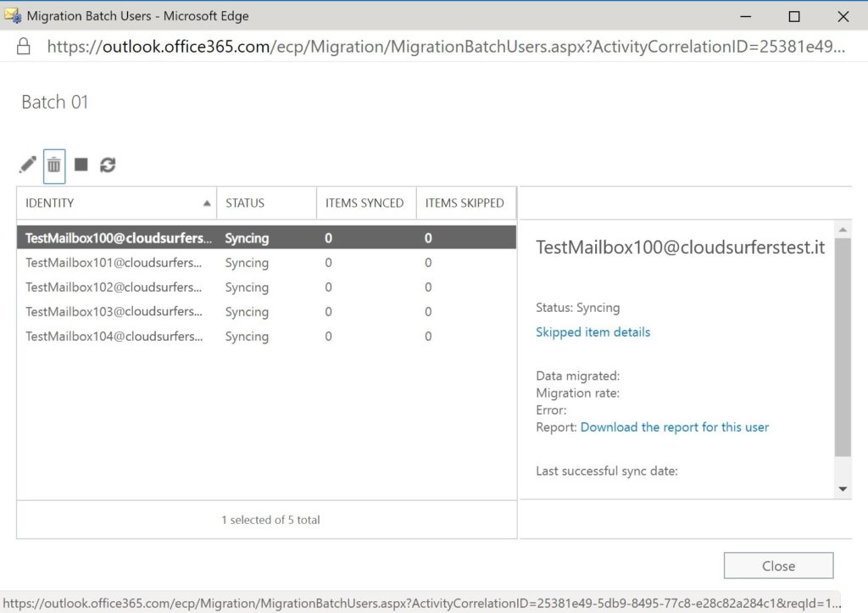Stop migration with the square stop icon
The width and height of the screenshot is (868, 613).
click(81, 164)
